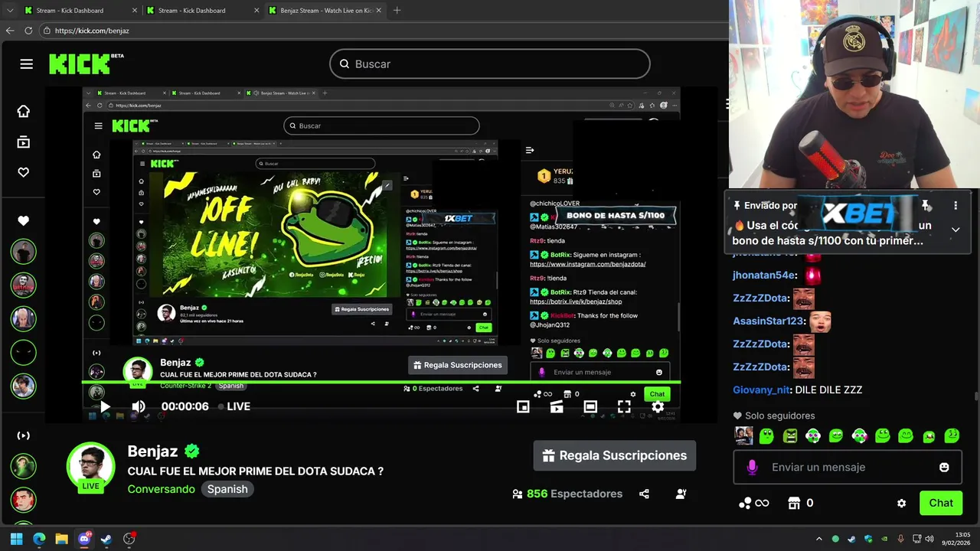Unpin the pinned chat message pin icon
The height and width of the screenshot is (551, 980).
[926, 205]
